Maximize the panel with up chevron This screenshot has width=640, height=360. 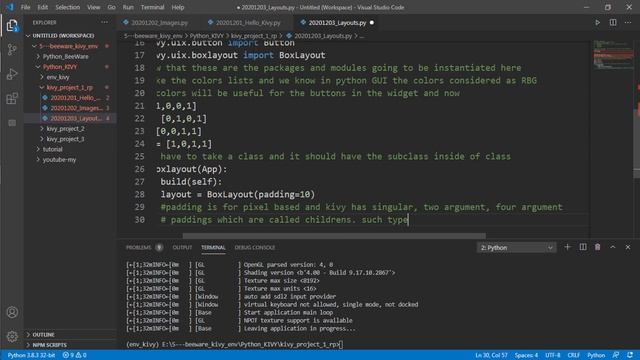point(613,247)
